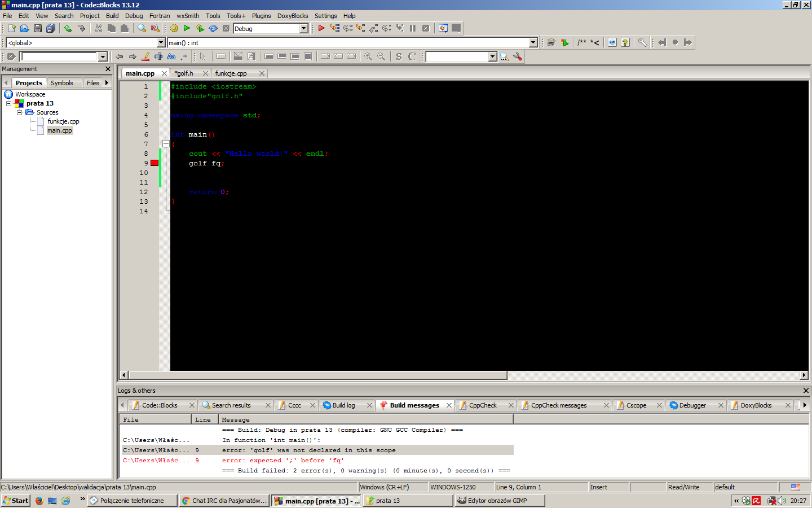Screen dimensions: 812x508
Task: Open the Build log tab
Action: (x=343, y=405)
